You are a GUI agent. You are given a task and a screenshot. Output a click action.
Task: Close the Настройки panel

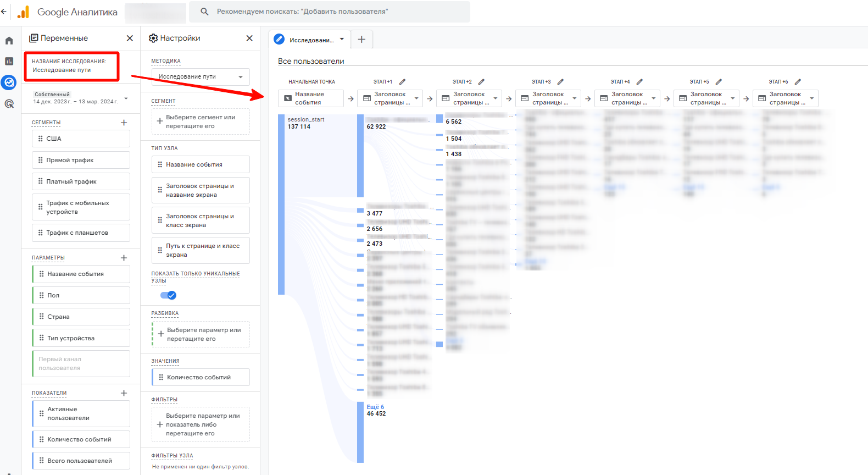pos(249,38)
